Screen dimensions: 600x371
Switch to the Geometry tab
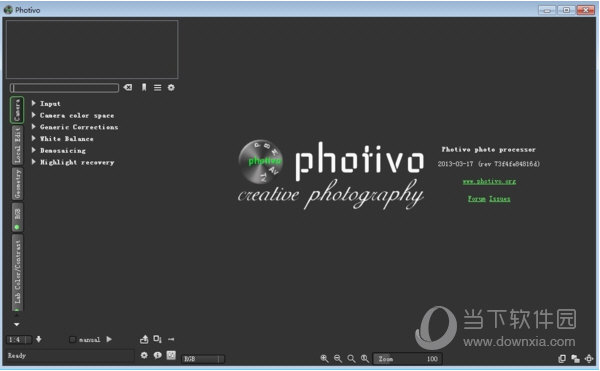(17, 184)
